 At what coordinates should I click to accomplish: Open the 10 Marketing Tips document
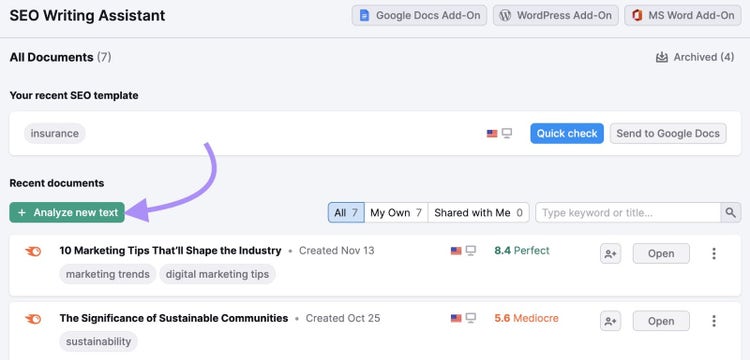(661, 254)
